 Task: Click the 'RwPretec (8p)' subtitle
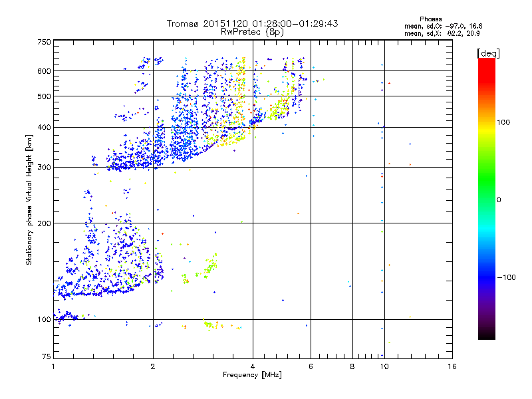point(252,32)
